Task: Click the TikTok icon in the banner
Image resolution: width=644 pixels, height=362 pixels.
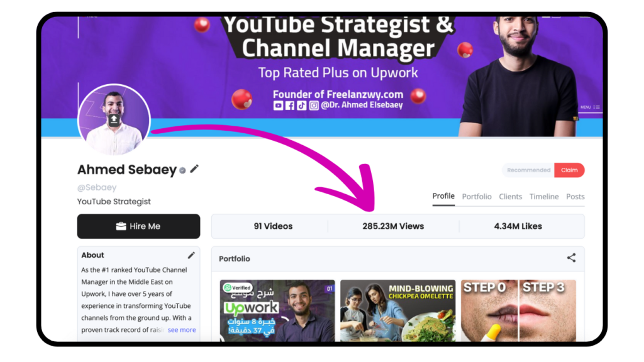Action: 301,106
